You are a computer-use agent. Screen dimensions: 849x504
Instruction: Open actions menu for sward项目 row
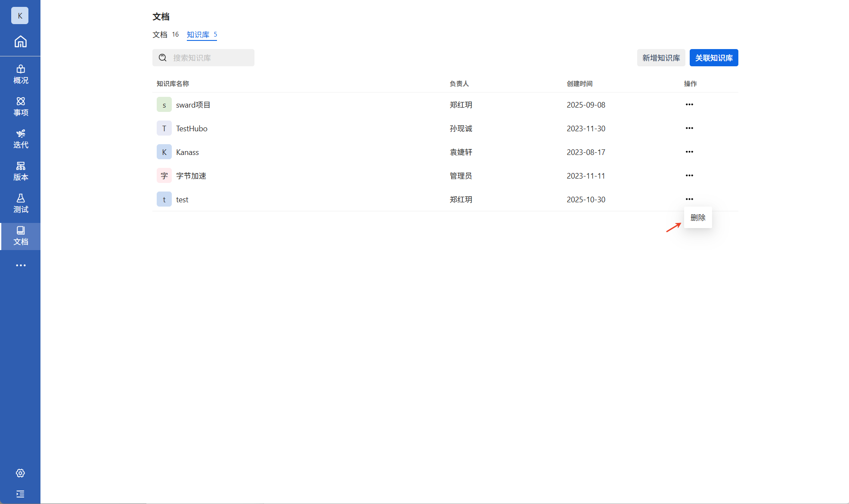point(689,105)
